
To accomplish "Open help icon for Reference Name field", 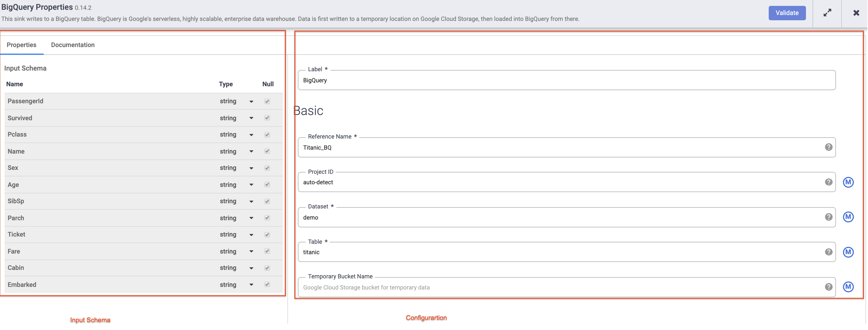I will pos(828,147).
